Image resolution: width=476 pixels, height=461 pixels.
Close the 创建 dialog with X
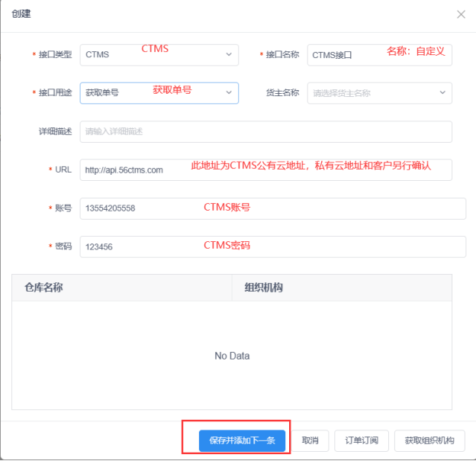point(461,15)
